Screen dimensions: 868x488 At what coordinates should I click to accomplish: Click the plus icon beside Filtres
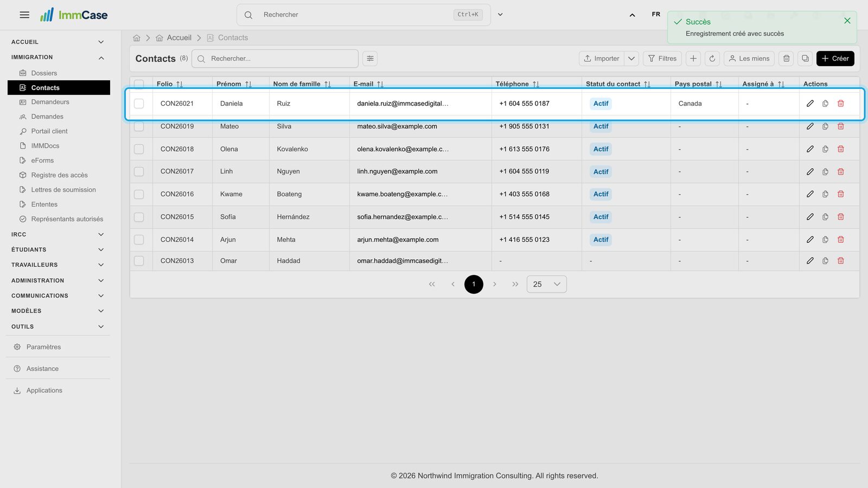[693, 59]
